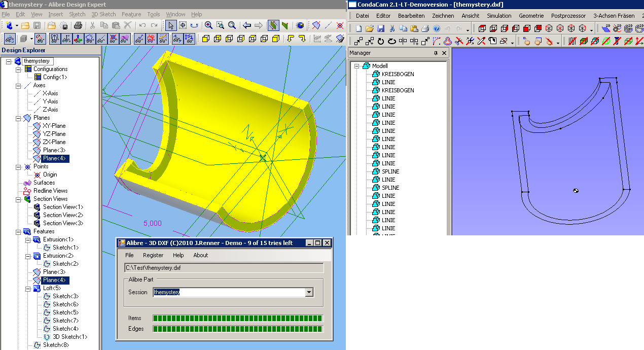
Task: Click Zoom to Fit icon in Alibre toolbar
Action: [x=232, y=25]
